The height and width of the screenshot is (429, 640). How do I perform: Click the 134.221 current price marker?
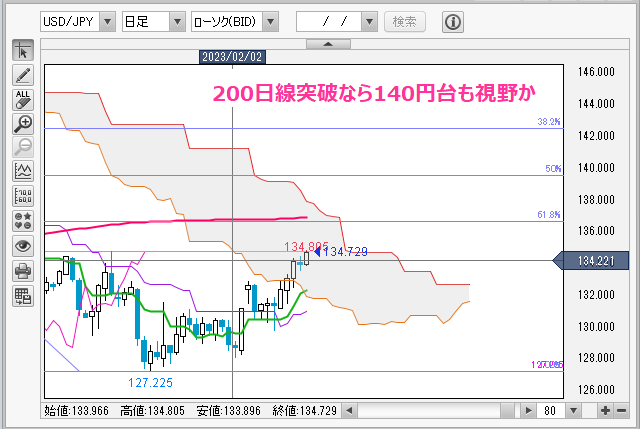[x=591, y=260]
